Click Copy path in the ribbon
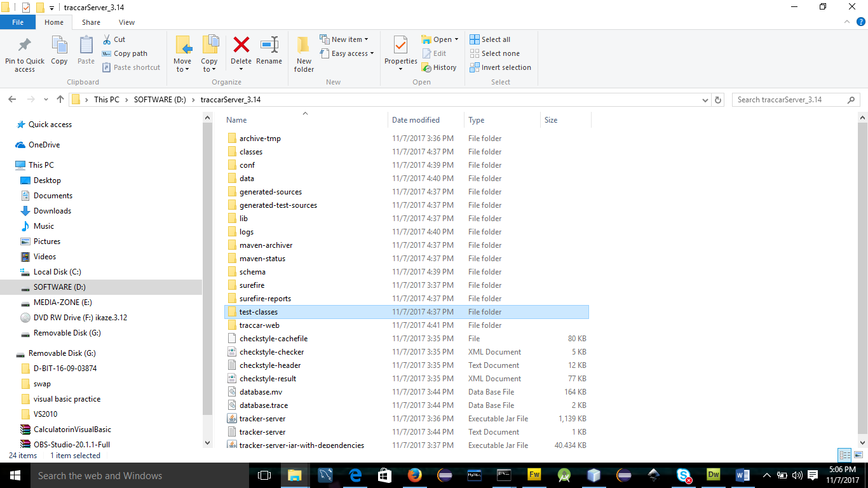This screenshot has width=868, height=488. [125, 53]
